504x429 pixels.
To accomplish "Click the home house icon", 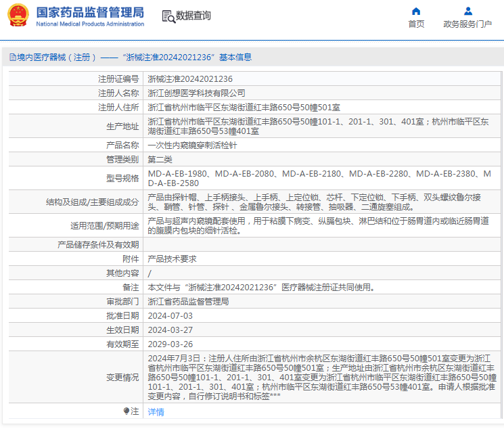I will (x=416, y=11).
